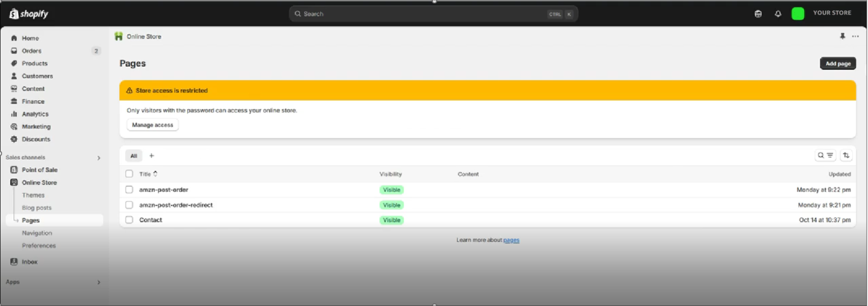This screenshot has width=868, height=306.
Task: Open the Contact page
Action: 151,220
